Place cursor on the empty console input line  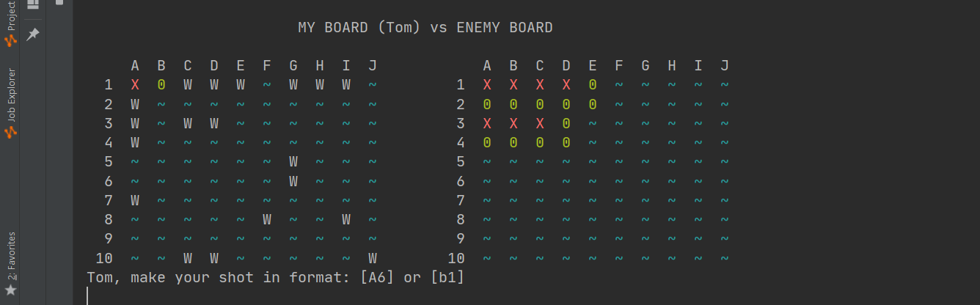525,296
